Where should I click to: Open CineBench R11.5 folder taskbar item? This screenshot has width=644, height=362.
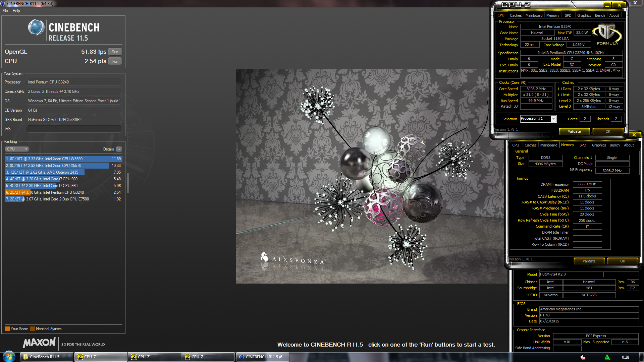click(x=47, y=357)
